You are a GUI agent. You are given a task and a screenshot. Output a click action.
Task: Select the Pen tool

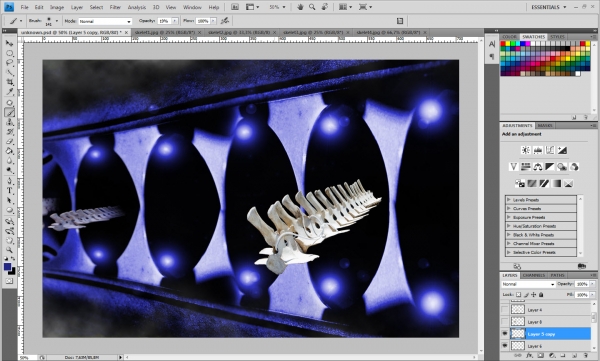[9, 181]
